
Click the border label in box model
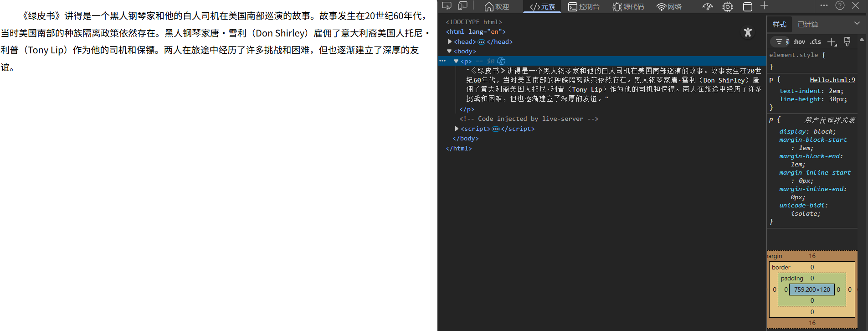click(x=781, y=267)
